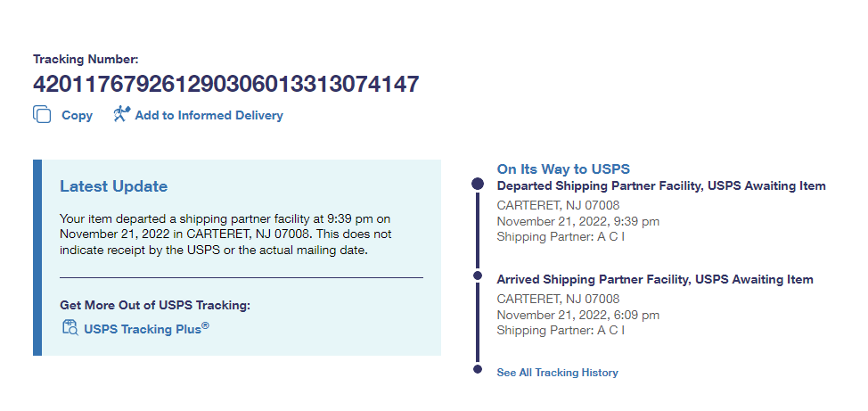Click the Tracking Number label

[x=86, y=60]
